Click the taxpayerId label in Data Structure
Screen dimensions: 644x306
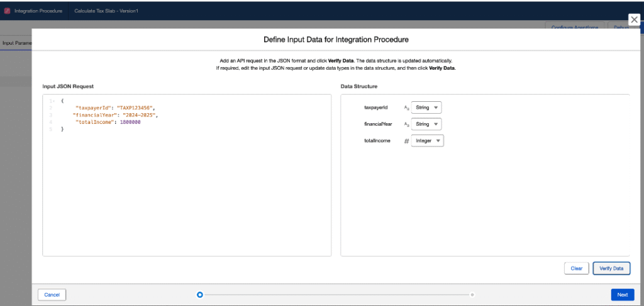376,107
